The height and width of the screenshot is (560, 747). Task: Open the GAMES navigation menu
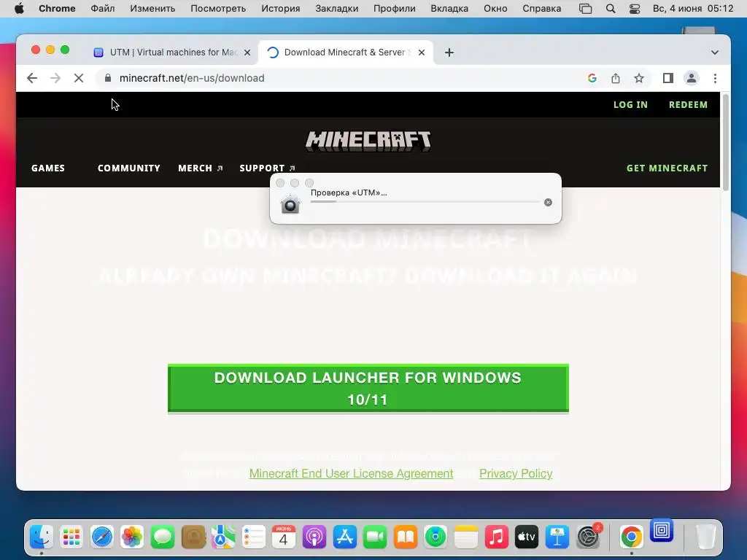click(x=48, y=168)
